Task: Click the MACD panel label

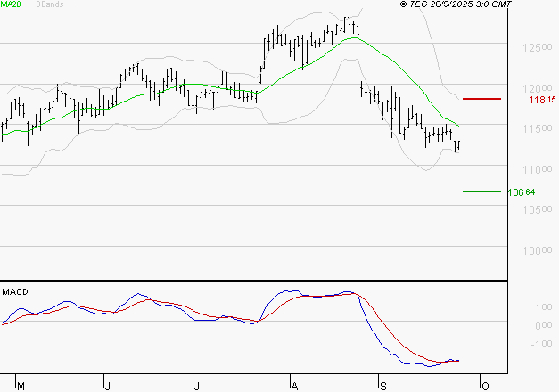Action: [x=15, y=292]
